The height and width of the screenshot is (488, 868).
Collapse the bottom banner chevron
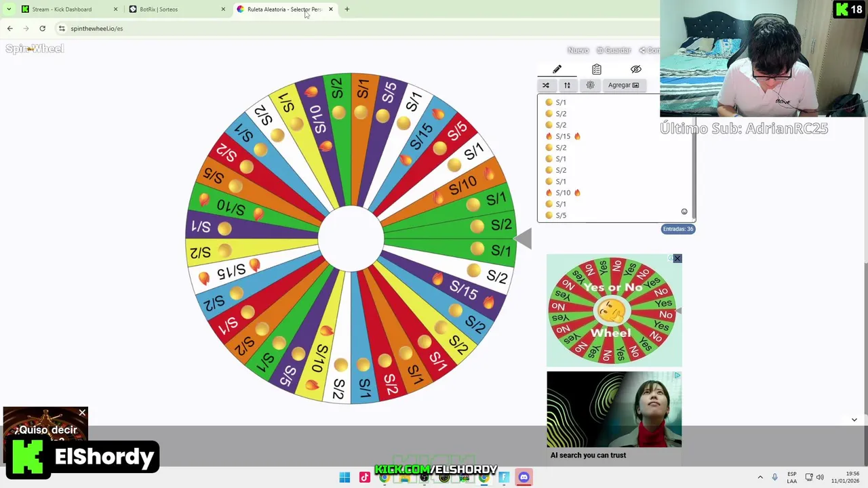[x=854, y=420]
